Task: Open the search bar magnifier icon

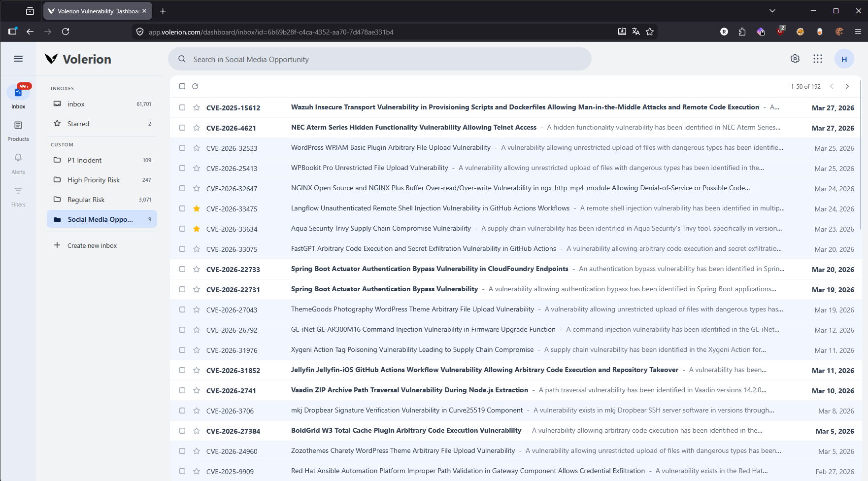Action: (182, 59)
